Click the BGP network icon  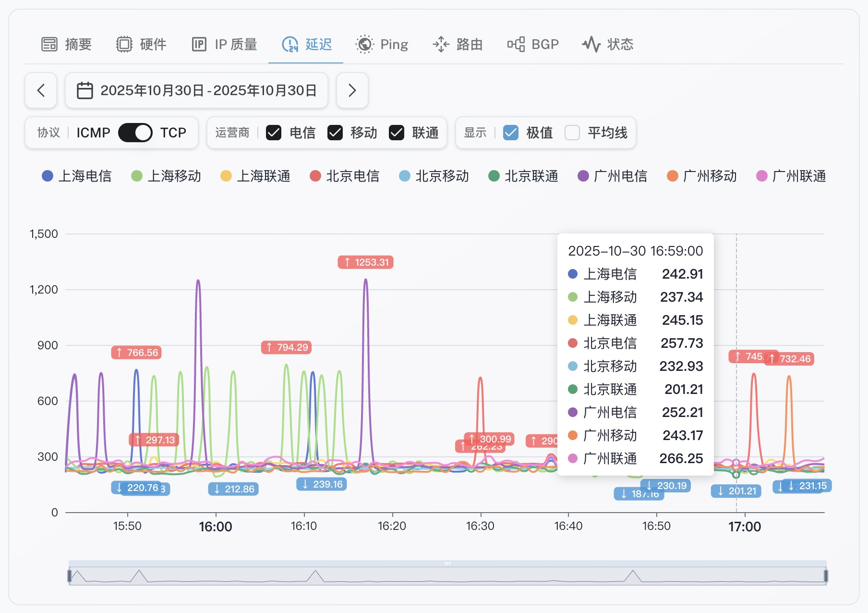[x=516, y=44]
